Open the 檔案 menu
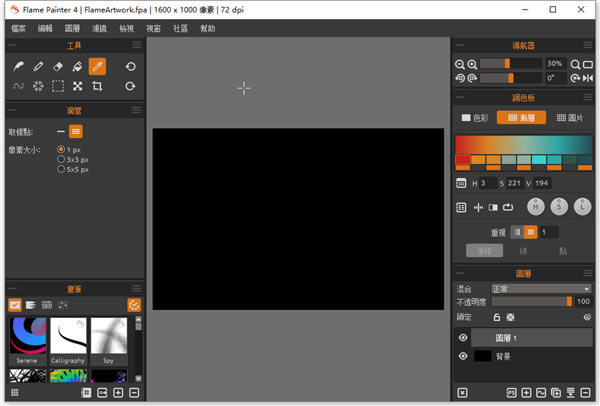 19,29
